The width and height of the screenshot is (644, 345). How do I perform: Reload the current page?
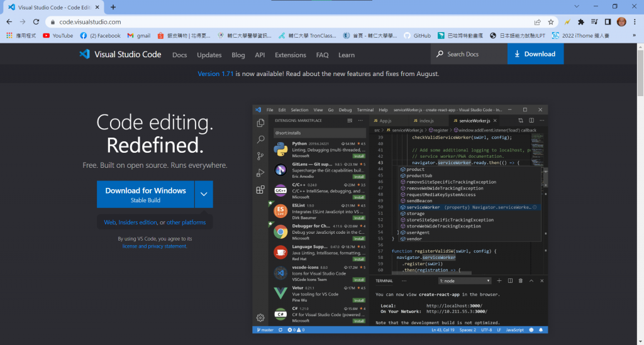(x=36, y=22)
